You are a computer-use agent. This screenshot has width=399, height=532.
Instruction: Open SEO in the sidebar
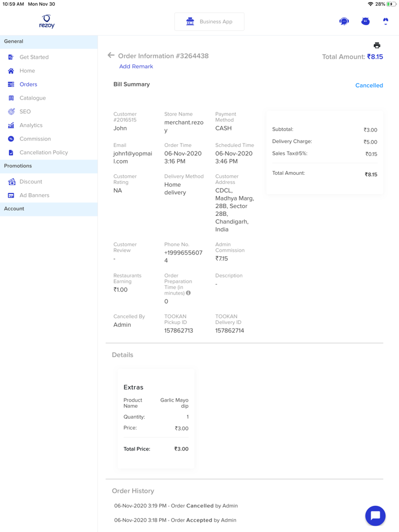25,112
